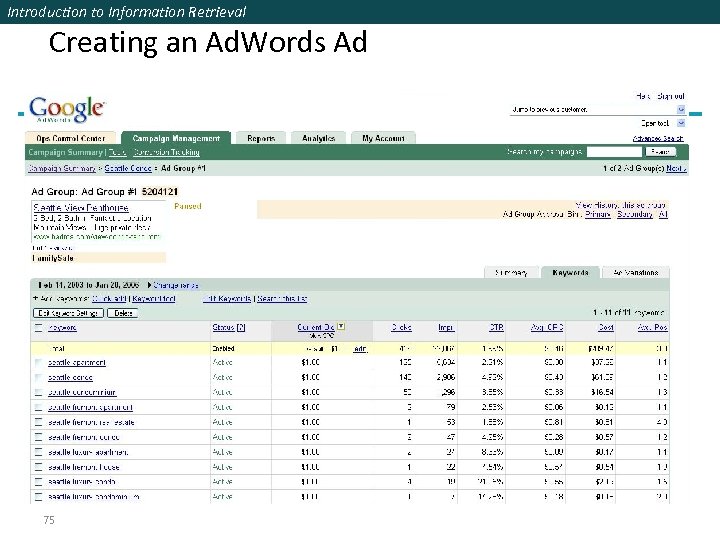Open the Keyword Tool link
The image size is (720, 540).
click(154, 298)
